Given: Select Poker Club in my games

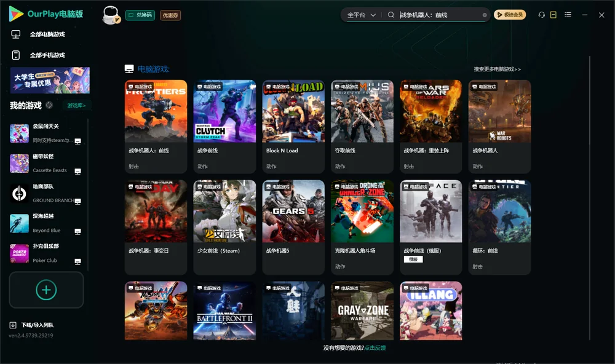Looking at the screenshot, I should [46, 253].
